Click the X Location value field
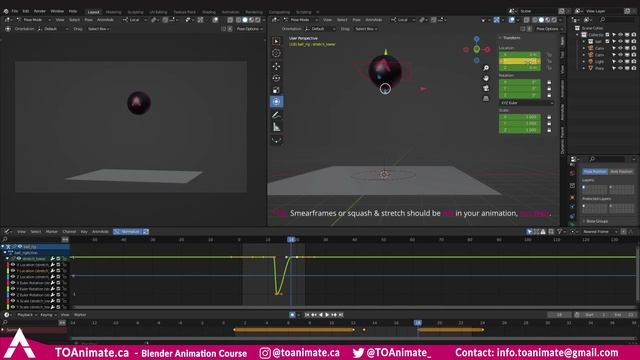This screenshot has width=640, height=360. click(520, 54)
